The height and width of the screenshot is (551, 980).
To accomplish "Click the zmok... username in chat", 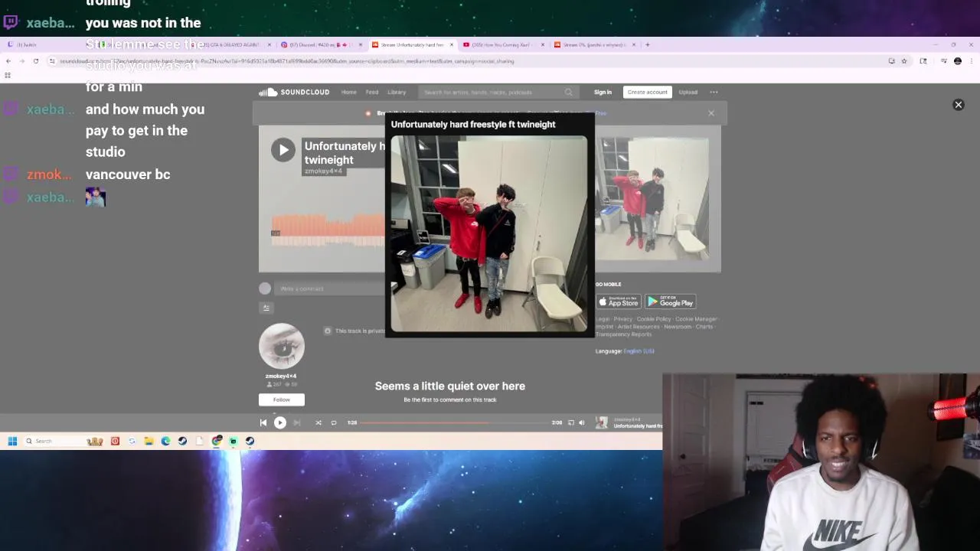I will click(49, 174).
